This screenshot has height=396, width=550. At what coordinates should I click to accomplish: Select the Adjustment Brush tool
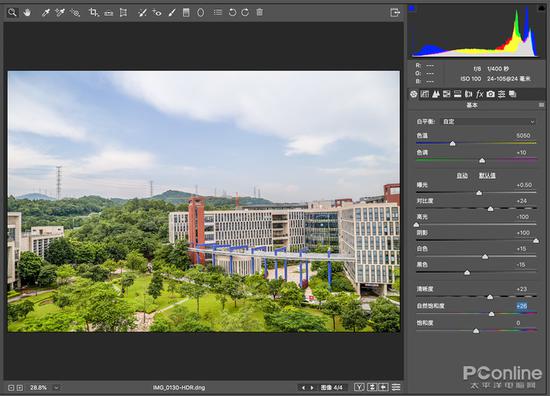tap(172, 13)
